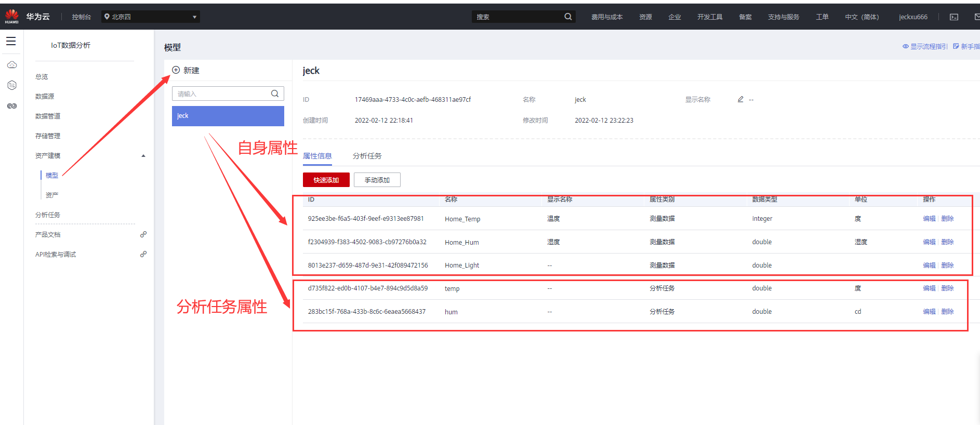Click the hexagon service icon in left rail
The height and width of the screenshot is (425, 980).
(12, 85)
